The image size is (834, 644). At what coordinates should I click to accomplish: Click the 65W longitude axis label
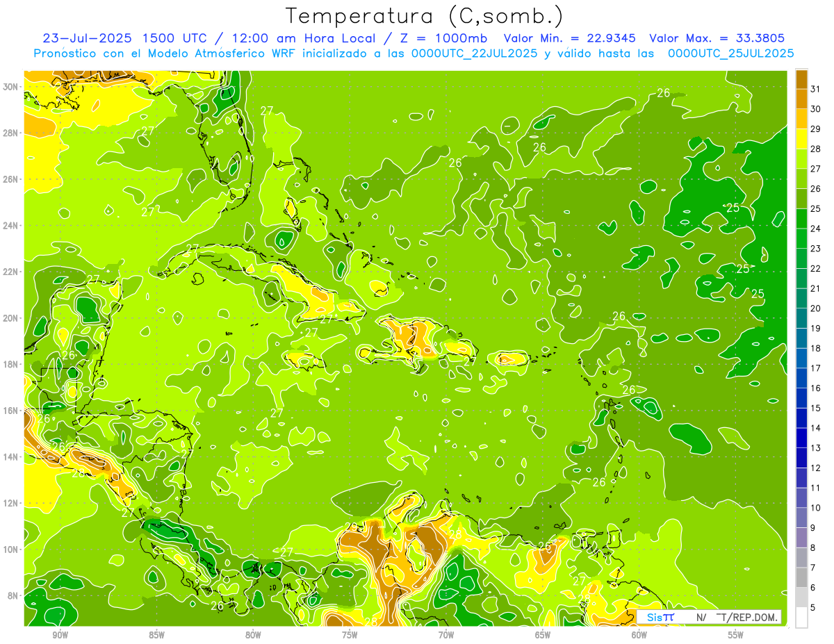(x=543, y=635)
